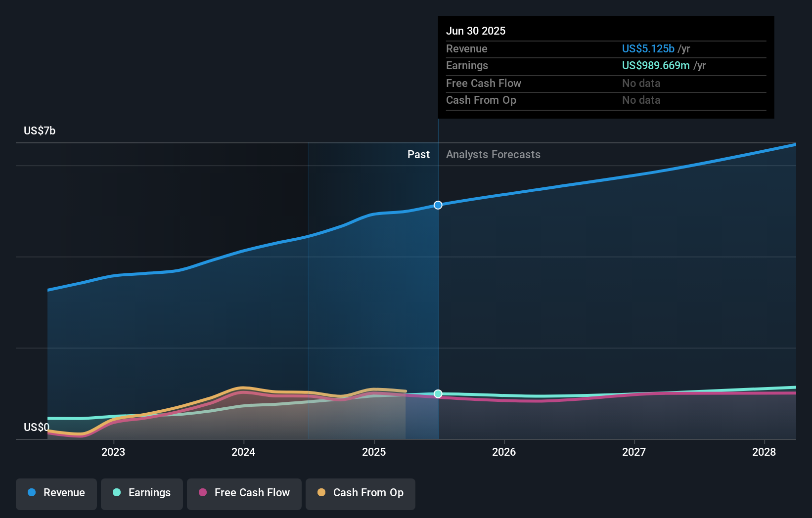Click the 'Revenue' row label in tooltip
Viewport: 812px width, 518px height.
coord(467,48)
